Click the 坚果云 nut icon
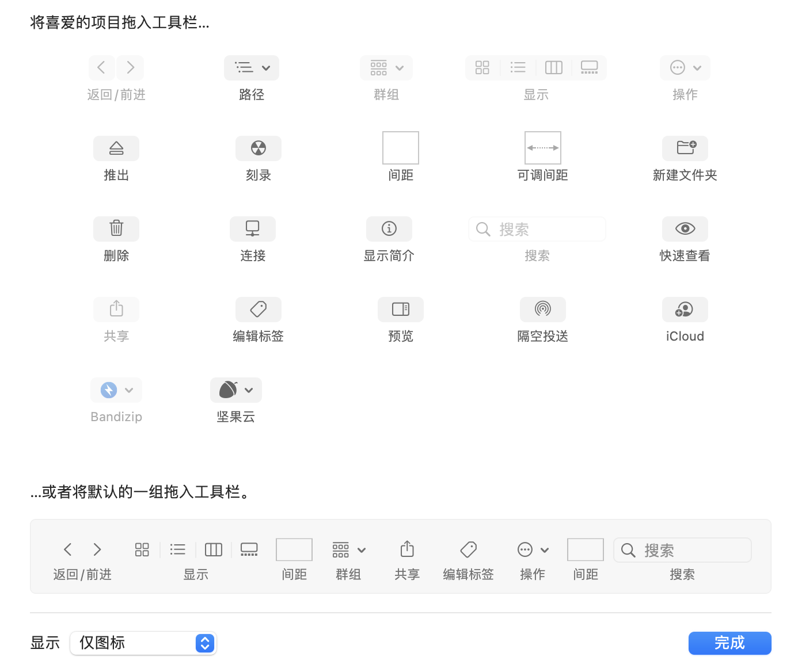Screen dimensions: 798x672 (x=229, y=390)
